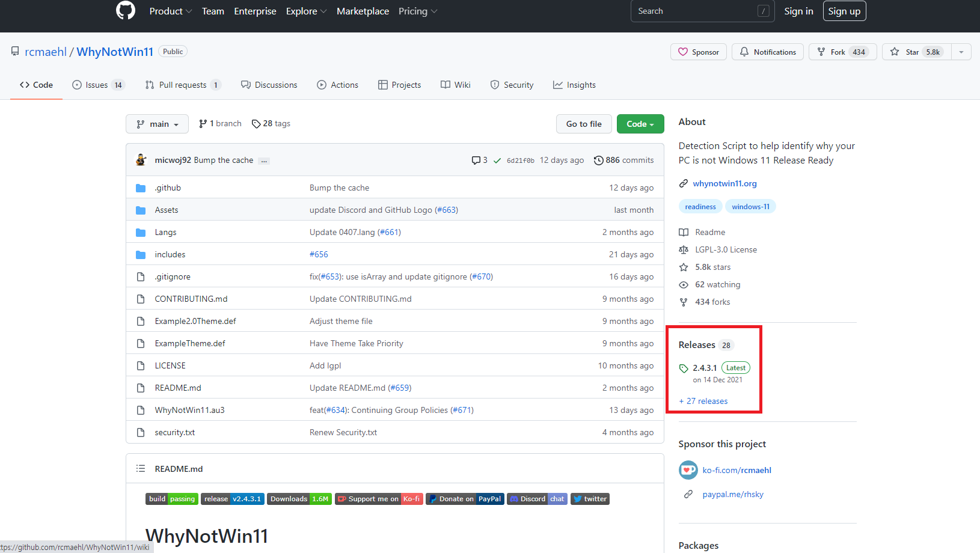The image size is (980, 553).
Task: Open pull request #663 link
Action: (x=446, y=210)
